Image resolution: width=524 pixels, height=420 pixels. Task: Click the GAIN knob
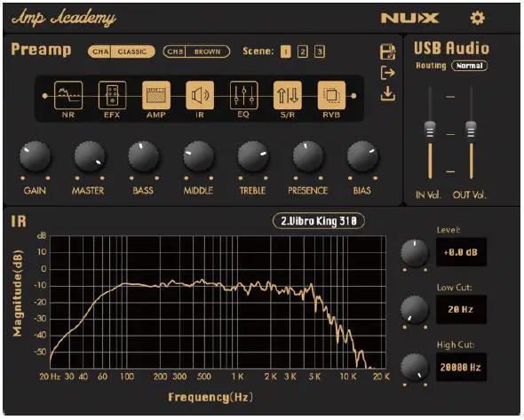coord(35,156)
